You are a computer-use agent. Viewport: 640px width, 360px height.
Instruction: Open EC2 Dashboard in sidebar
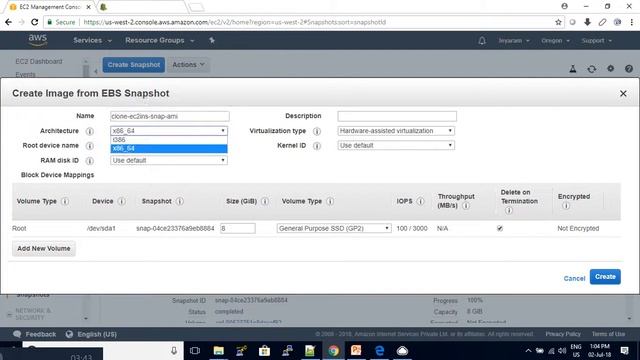tap(39, 61)
